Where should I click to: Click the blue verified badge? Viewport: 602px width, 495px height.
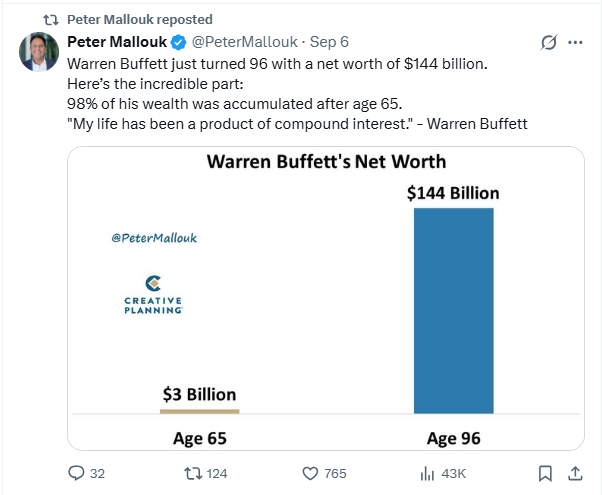click(x=179, y=42)
